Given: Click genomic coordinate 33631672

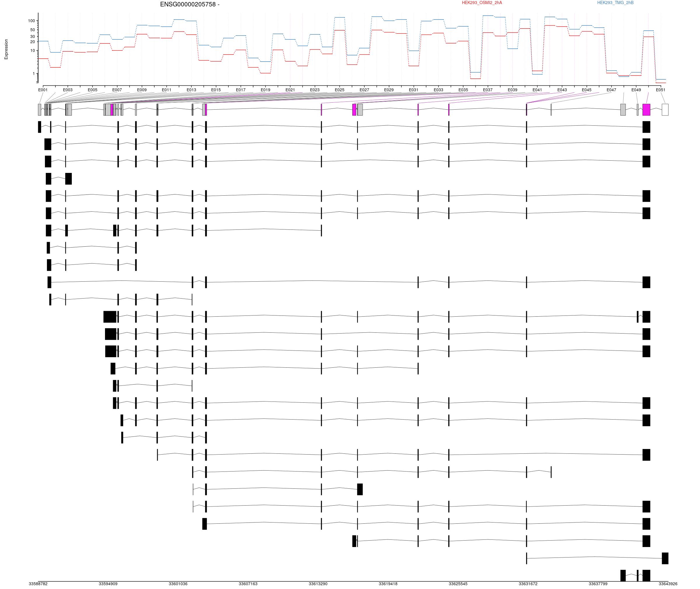Looking at the screenshot, I should [x=528, y=584].
